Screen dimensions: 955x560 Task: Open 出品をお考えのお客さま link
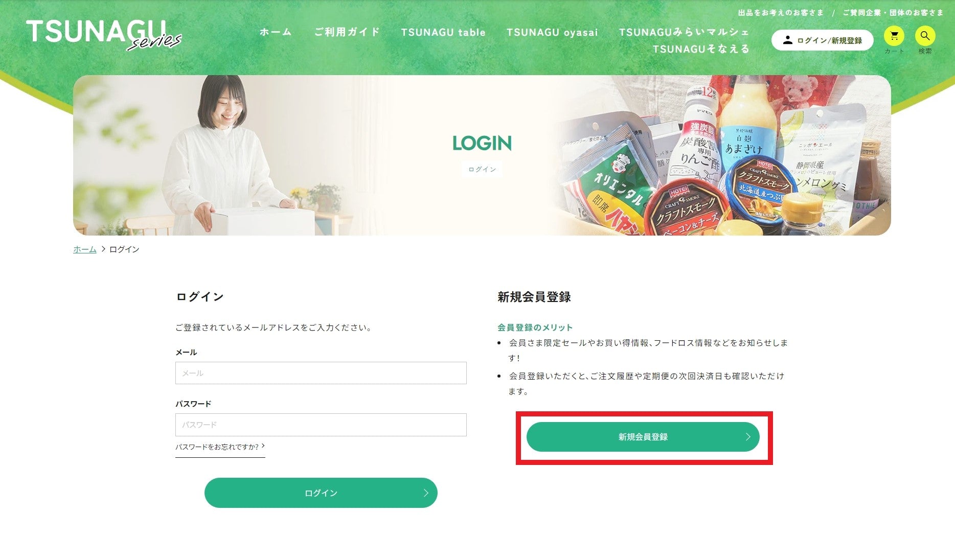[x=781, y=13]
